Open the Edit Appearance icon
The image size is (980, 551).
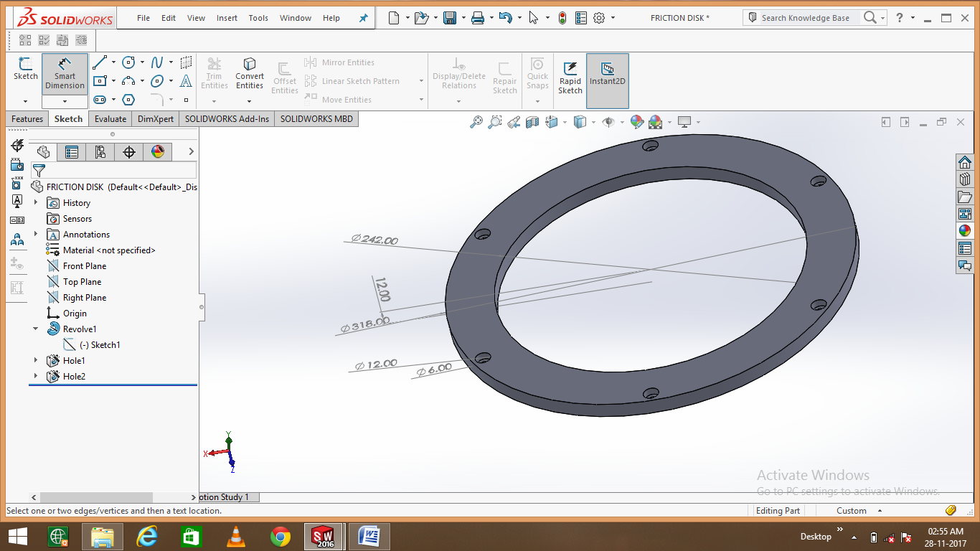point(636,122)
